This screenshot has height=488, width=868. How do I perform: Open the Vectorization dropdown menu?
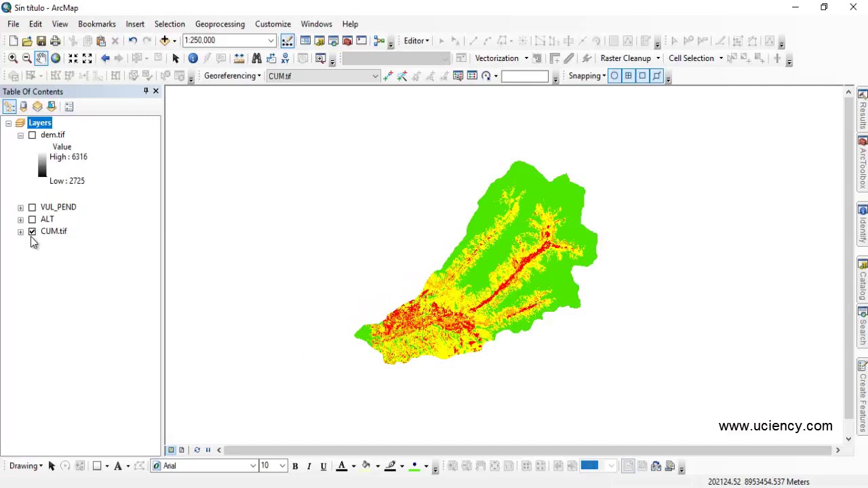[x=501, y=58]
